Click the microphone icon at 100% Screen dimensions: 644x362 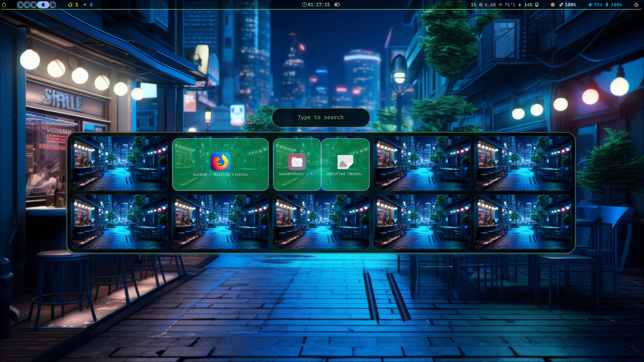click(x=607, y=5)
